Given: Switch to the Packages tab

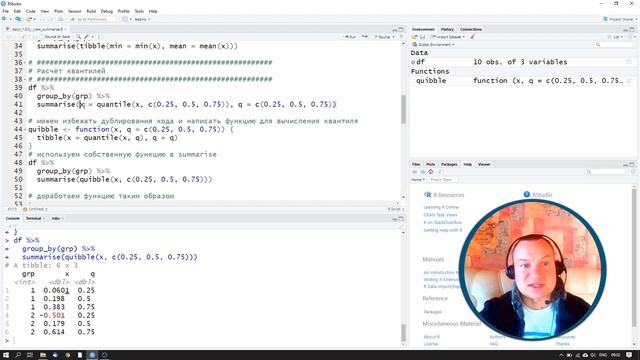Looking at the screenshot, I should (449, 164).
